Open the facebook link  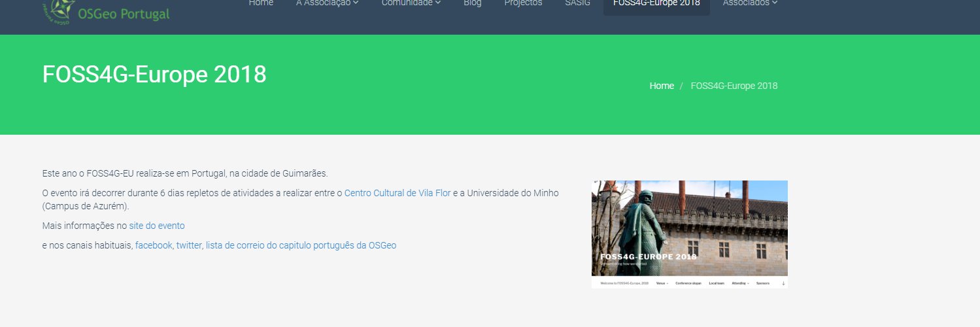(154, 245)
